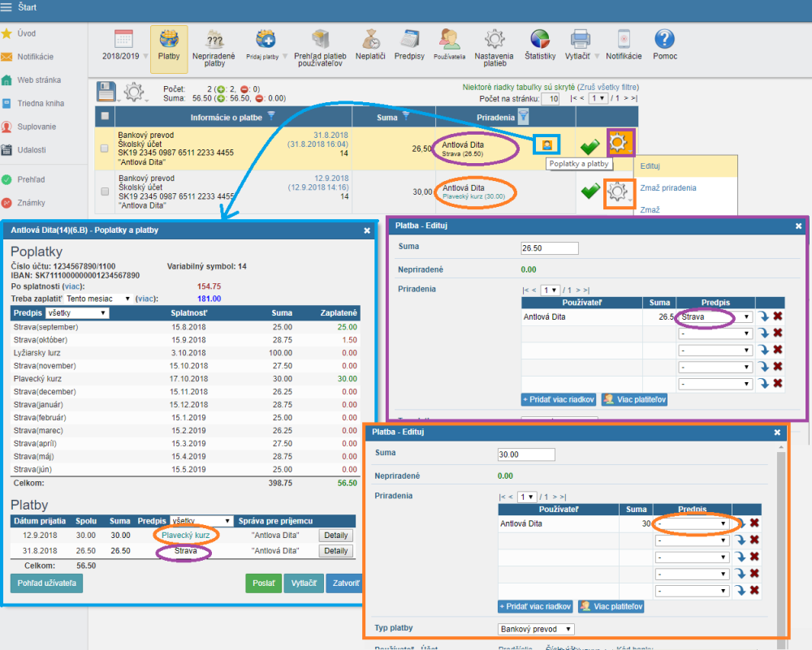Tick the checkbox for the 26,50 payment row

click(104, 149)
